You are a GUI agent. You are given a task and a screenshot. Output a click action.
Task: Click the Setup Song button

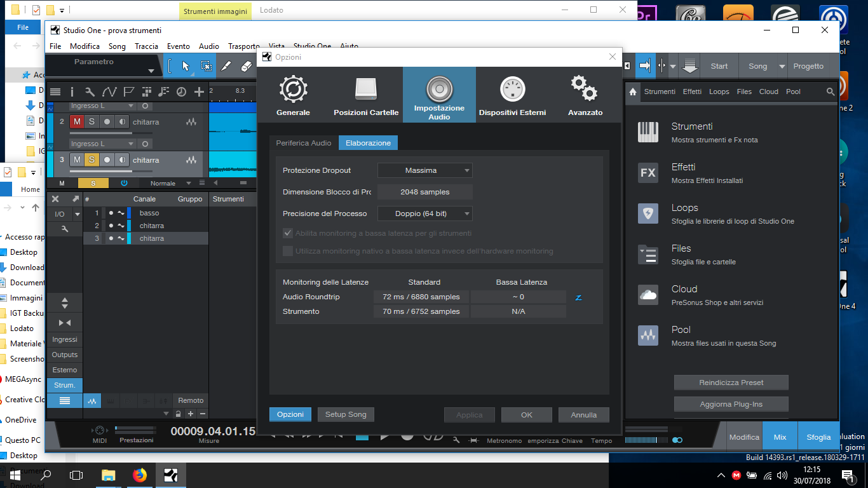(x=346, y=415)
